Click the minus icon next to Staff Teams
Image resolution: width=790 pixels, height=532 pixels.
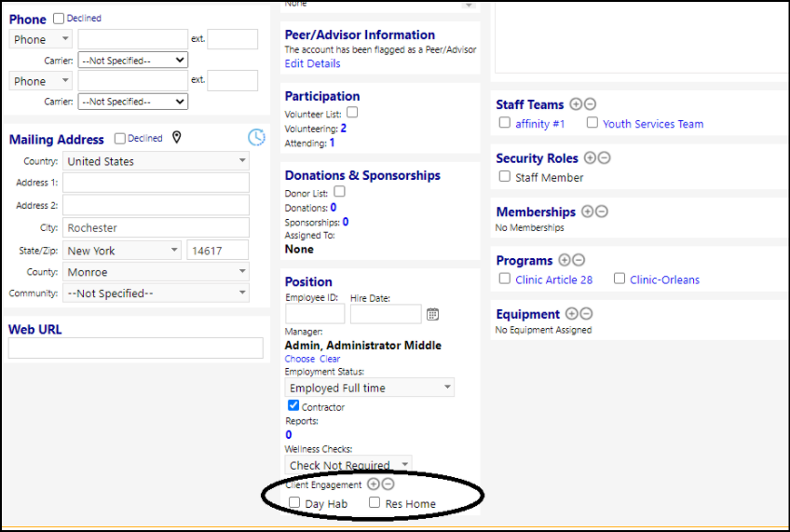click(590, 104)
